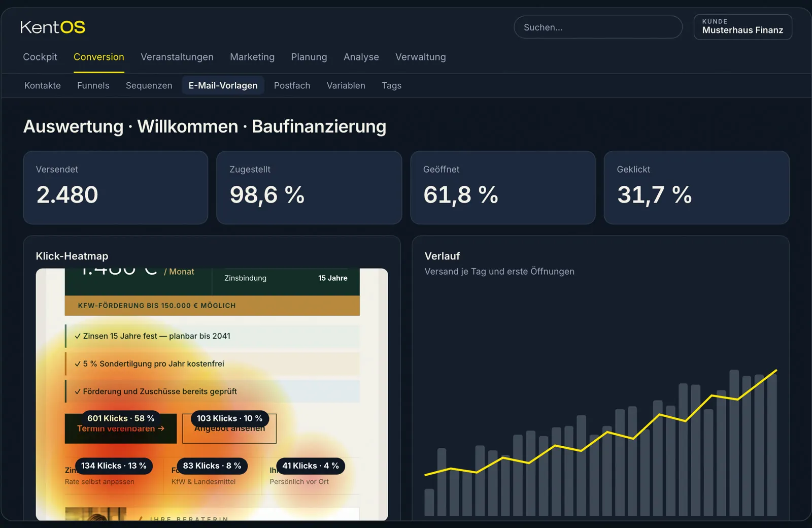Click the KFW-Förderung bis 150.000 € banner
The image size is (812, 528).
[x=212, y=306]
